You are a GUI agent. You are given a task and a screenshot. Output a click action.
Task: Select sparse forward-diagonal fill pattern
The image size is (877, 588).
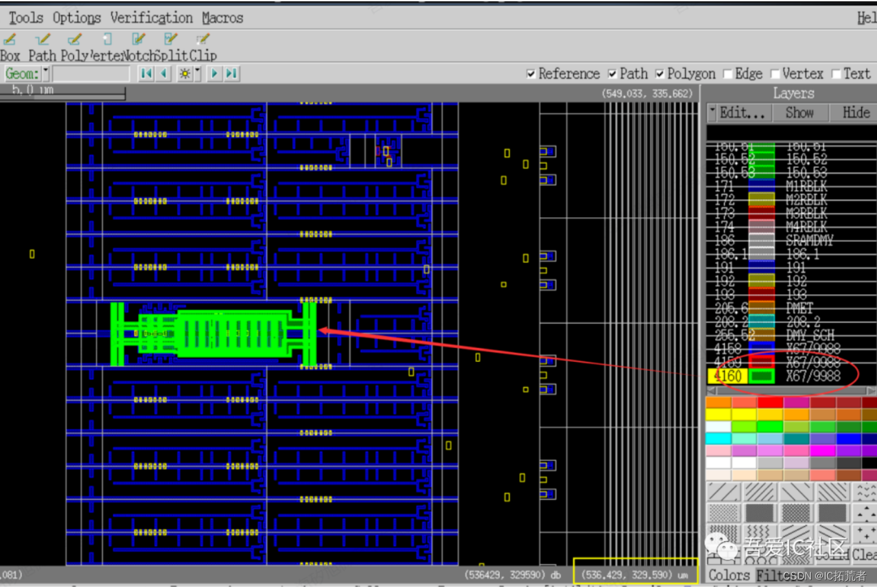[x=723, y=492]
